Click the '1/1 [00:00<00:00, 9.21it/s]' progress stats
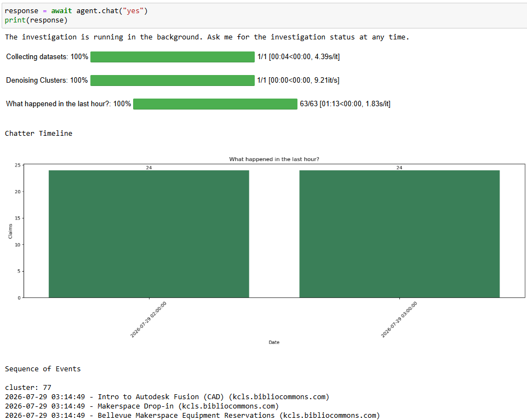Image resolution: width=527 pixels, height=420 pixels. pos(299,80)
